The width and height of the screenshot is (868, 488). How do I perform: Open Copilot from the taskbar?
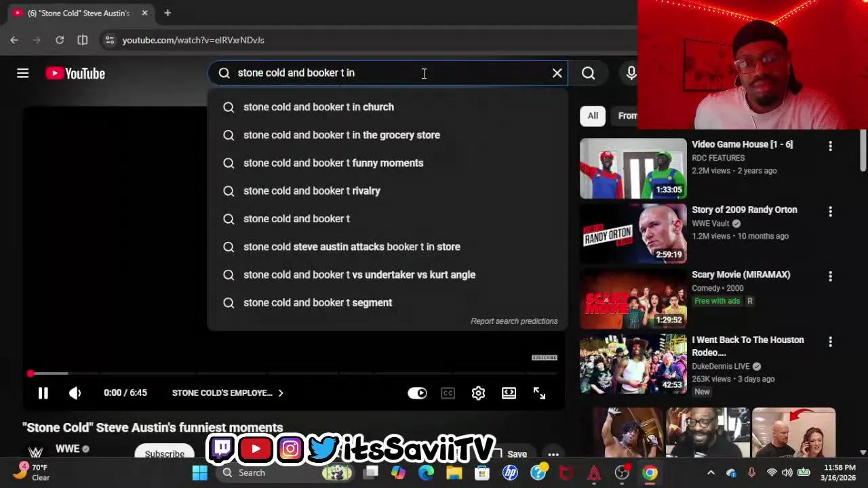(398, 472)
